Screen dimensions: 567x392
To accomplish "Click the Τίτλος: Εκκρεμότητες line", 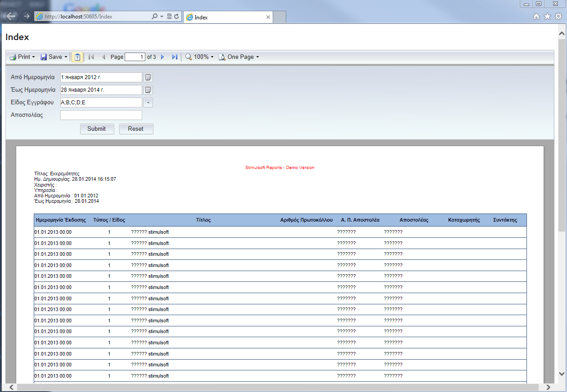I will click(x=57, y=173).
